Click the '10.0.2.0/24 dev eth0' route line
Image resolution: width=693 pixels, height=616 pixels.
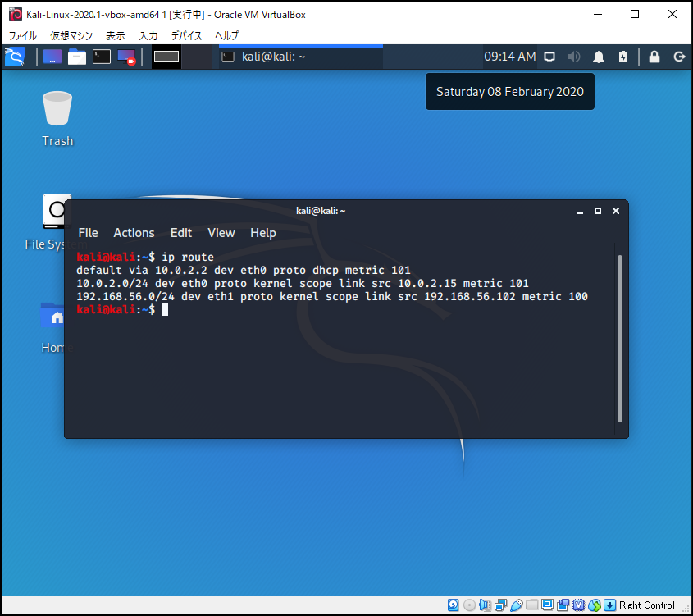coord(303,283)
